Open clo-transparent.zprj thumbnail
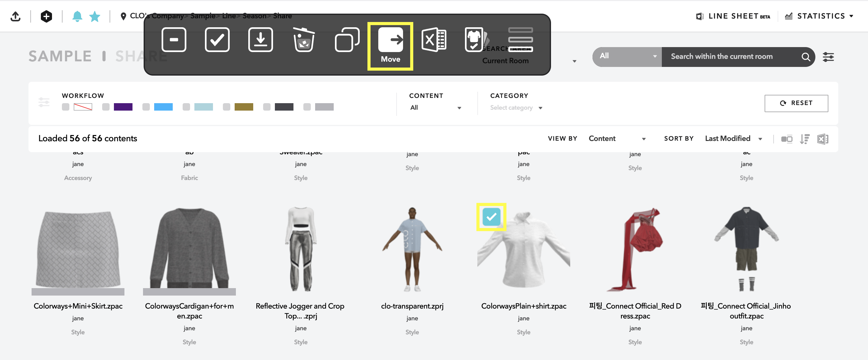 pos(412,250)
